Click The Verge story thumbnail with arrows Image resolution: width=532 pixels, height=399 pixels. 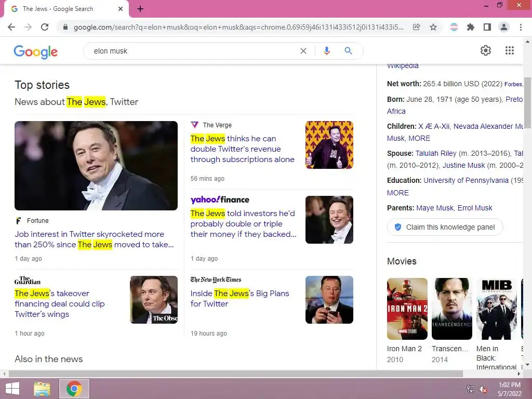(329, 145)
